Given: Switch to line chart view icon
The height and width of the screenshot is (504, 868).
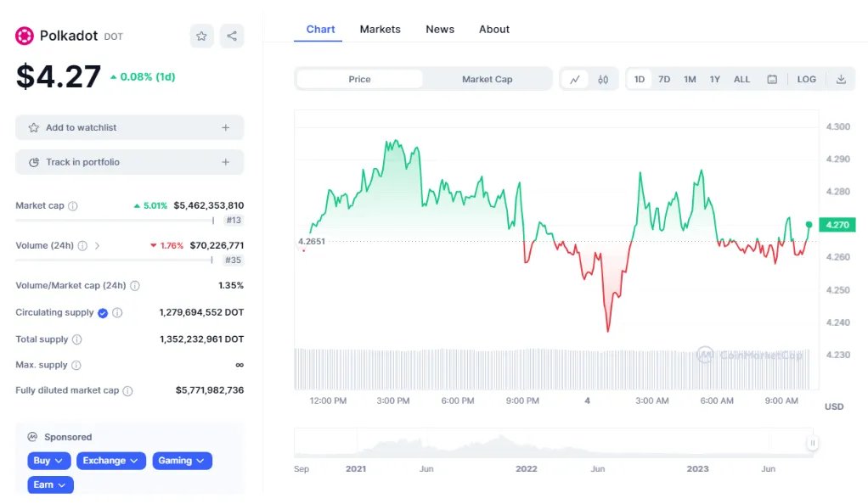Looking at the screenshot, I should [x=575, y=79].
